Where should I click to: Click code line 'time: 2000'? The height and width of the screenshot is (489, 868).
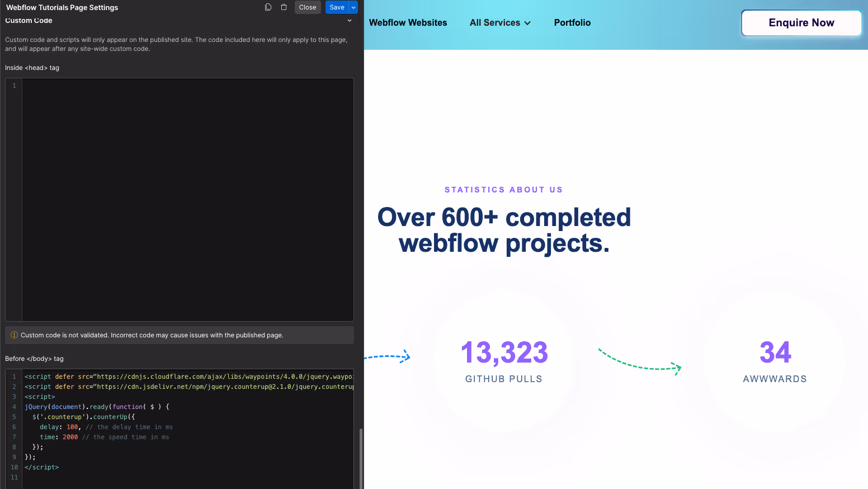59,437
